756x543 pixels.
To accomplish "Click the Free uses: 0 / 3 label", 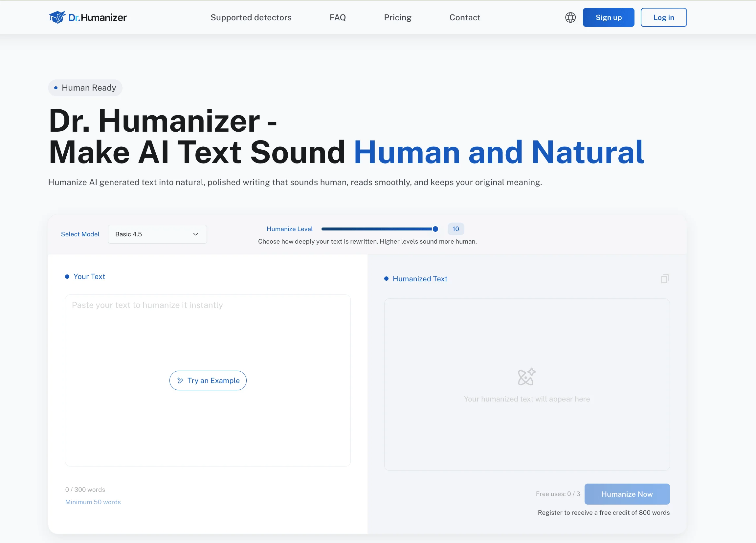I will click(x=558, y=494).
